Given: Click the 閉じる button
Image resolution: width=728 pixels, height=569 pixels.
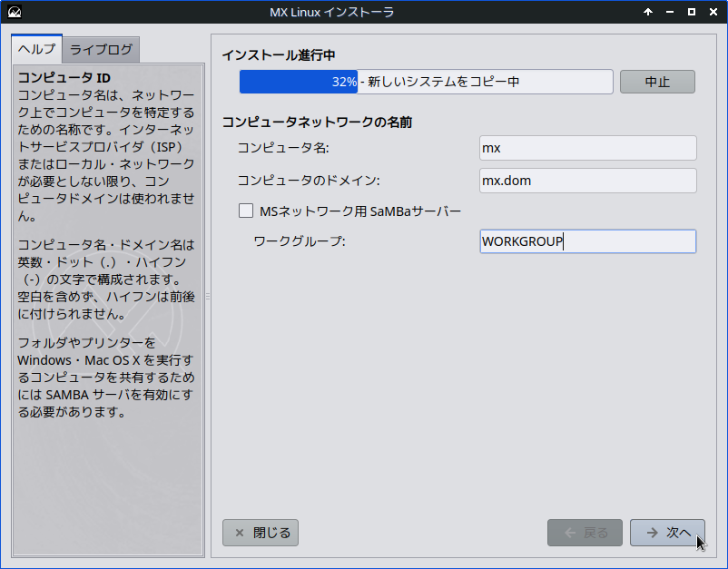Looking at the screenshot, I should coord(261,533).
